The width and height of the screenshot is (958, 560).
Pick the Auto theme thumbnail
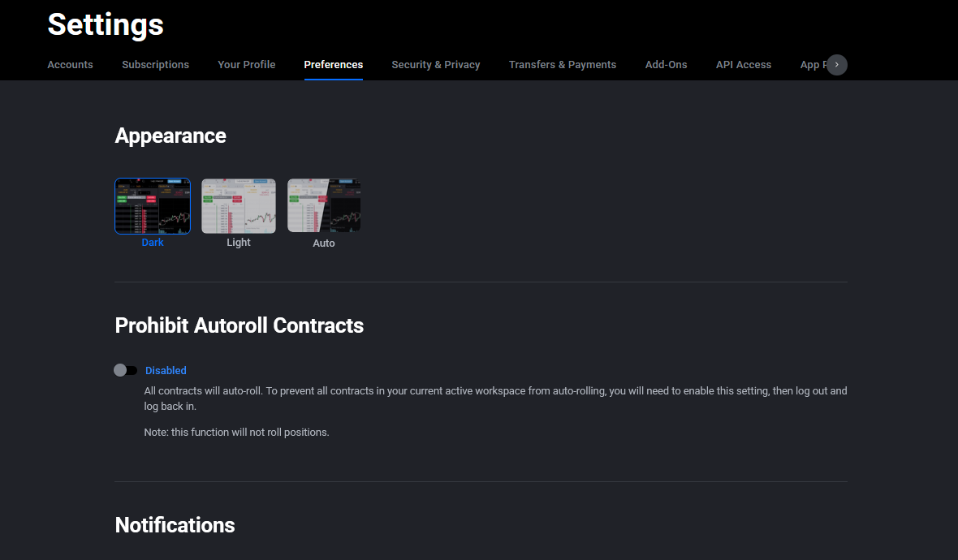coord(324,205)
